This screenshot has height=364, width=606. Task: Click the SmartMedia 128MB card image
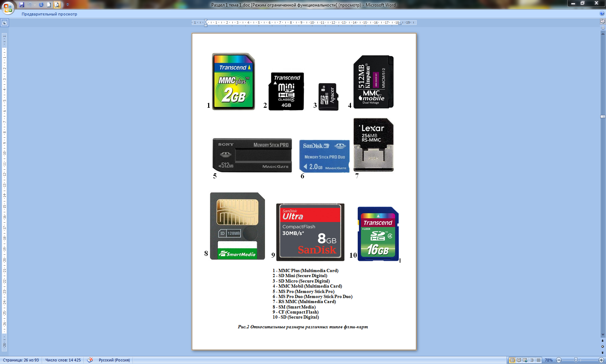237,226
